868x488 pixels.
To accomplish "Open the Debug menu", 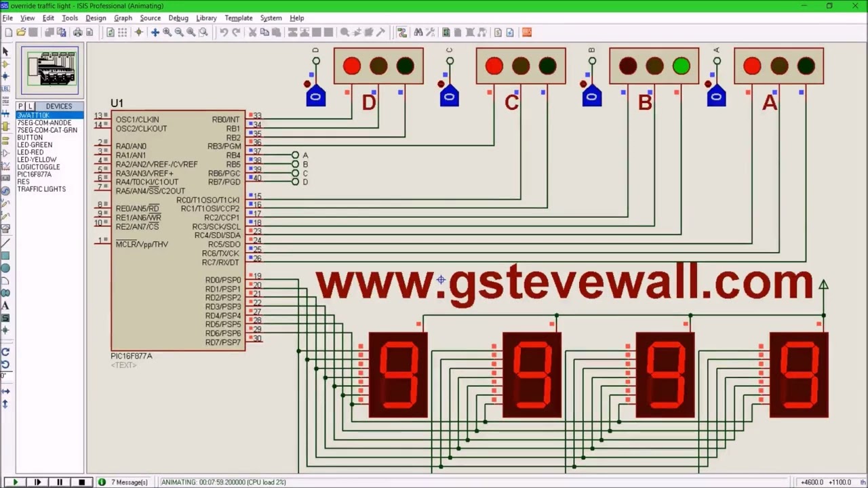I will (x=178, y=18).
